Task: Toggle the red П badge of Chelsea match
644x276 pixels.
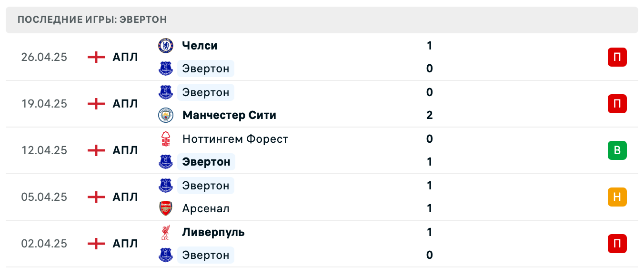Action: pos(617,57)
